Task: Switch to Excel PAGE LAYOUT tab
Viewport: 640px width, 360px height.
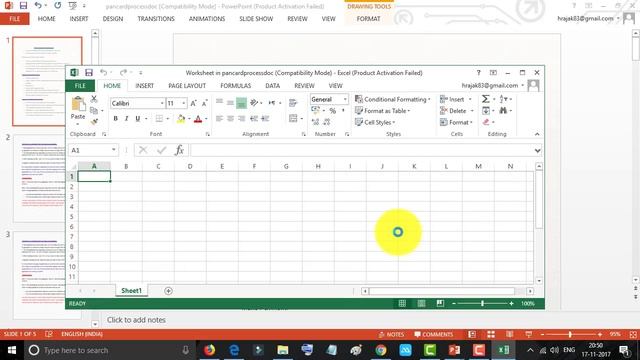Action: 187,86
